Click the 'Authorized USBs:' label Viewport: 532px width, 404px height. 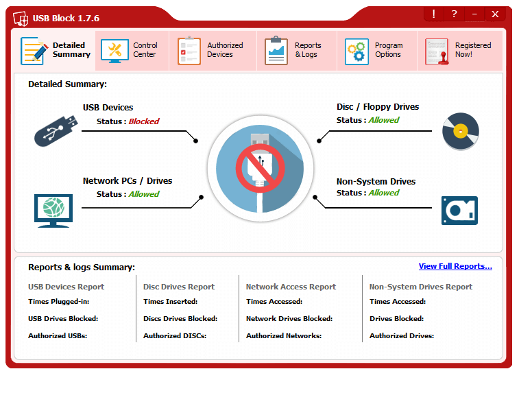click(x=58, y=336)
